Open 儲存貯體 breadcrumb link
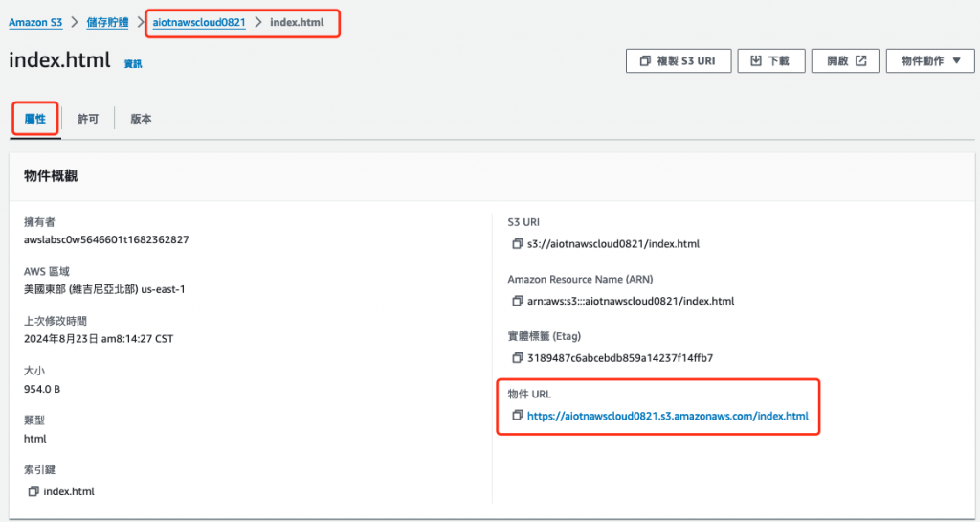Viewport: 980px width, 522px height. pos(107,22)
